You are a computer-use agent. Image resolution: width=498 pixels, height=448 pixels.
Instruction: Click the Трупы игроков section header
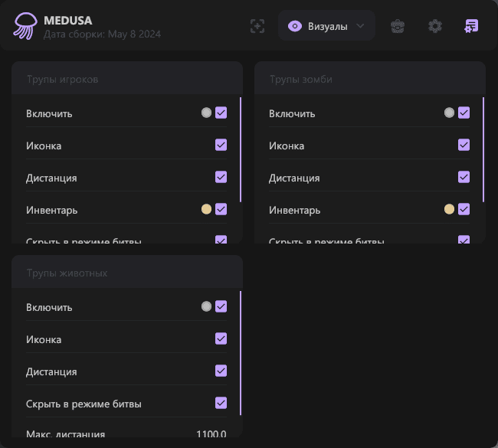[63, 79]
